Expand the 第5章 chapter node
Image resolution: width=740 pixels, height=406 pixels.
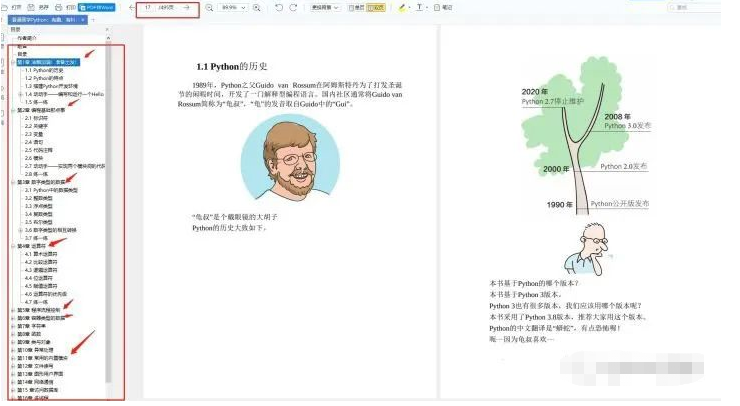coord(13,310)
